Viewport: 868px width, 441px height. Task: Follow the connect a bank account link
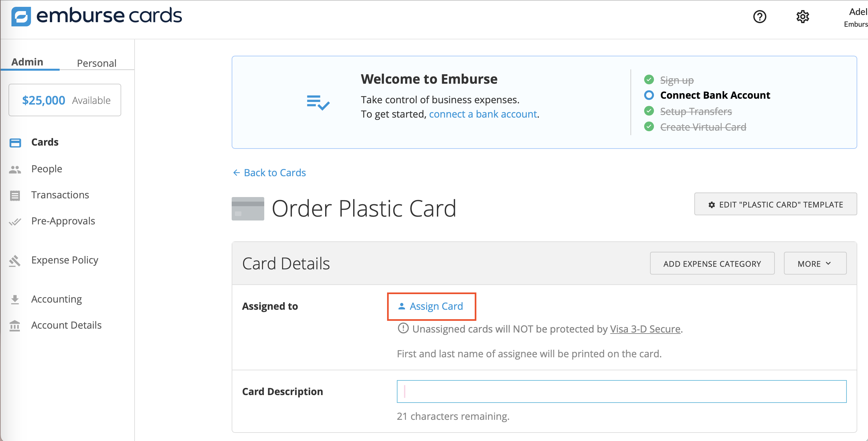(x=483, y=114)
